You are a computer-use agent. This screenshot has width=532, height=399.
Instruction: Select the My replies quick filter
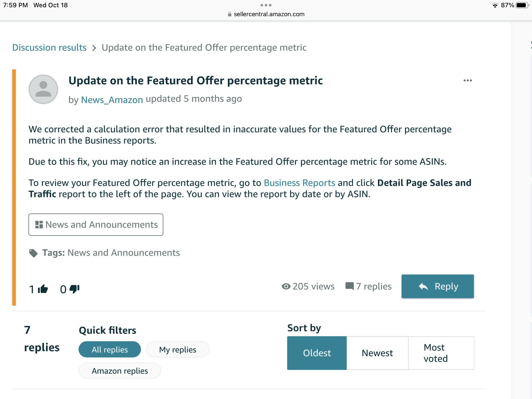(x=178, y=349)
